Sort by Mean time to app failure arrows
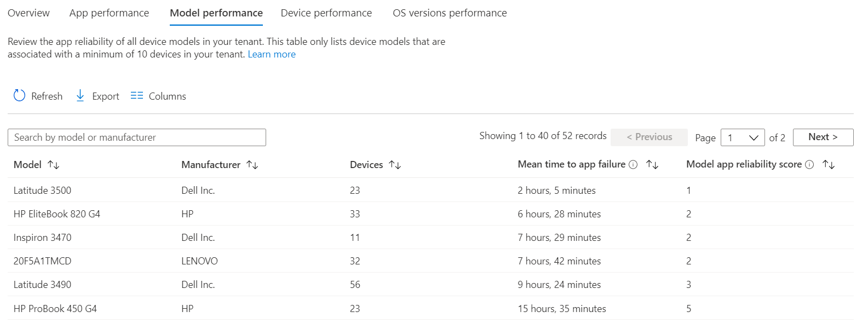Image resolution: width=868 pixels, height=323 pixels. (x=652, y=165)
